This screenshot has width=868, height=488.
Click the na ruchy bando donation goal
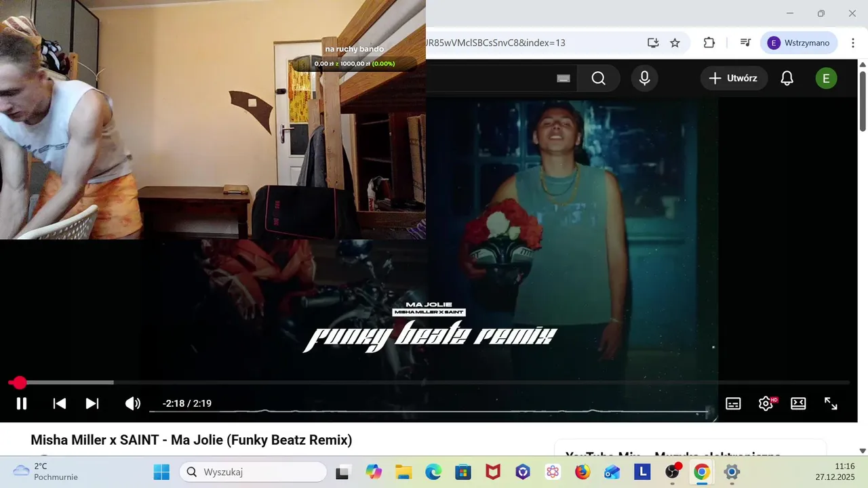point(355,57)
